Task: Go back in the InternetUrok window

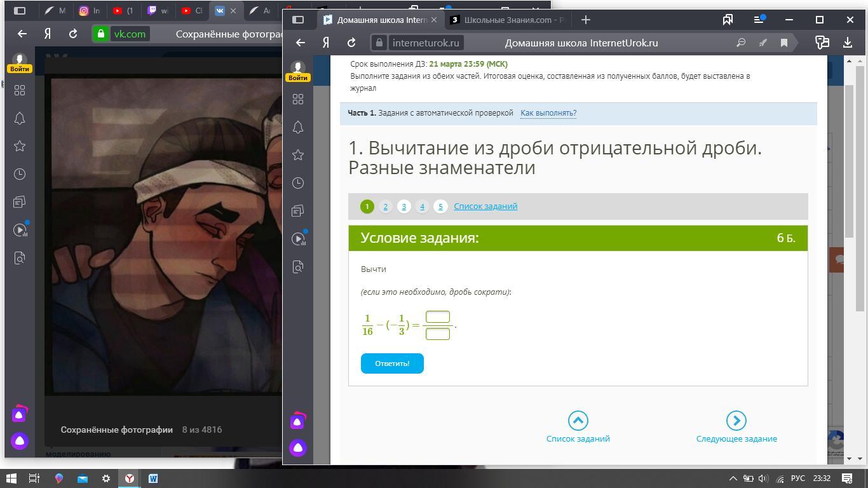Action: coord(301,43)
